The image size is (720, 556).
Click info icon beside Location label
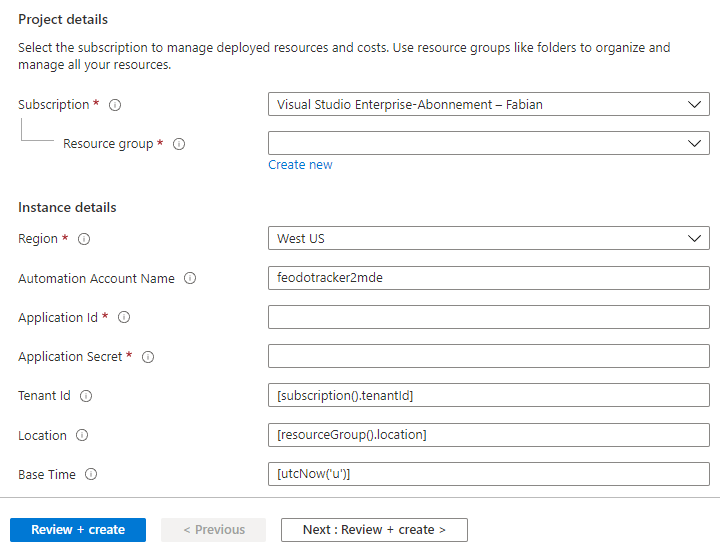click(82, 436)
